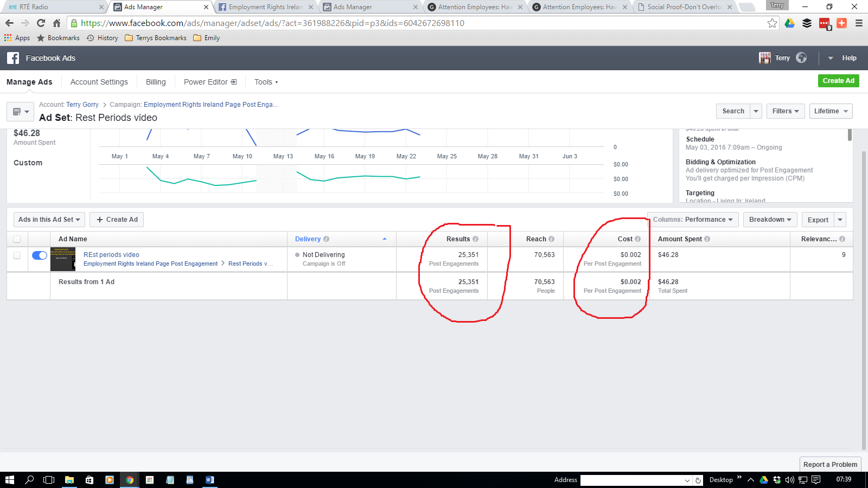Click Terry's profile picture icon
The height and width of the screenshot is (488, 868).
click(765, 58)
